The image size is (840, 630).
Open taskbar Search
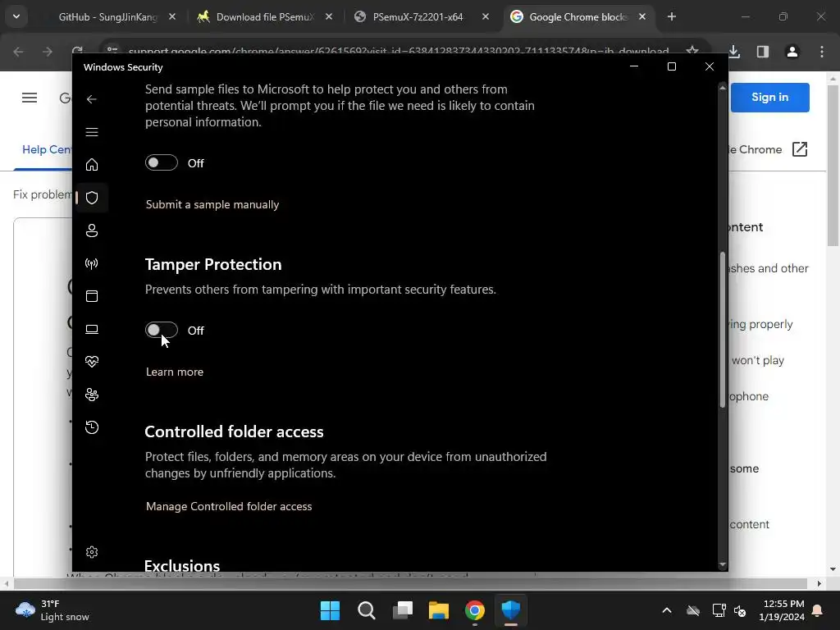click(x=367, y=610)
